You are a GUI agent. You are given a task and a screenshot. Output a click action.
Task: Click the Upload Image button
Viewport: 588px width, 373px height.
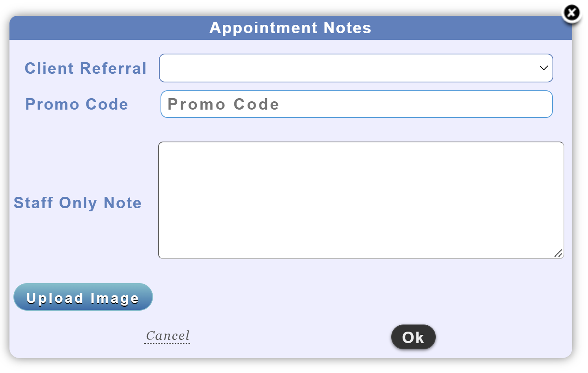pyautogui.click(x=83, y=297)
